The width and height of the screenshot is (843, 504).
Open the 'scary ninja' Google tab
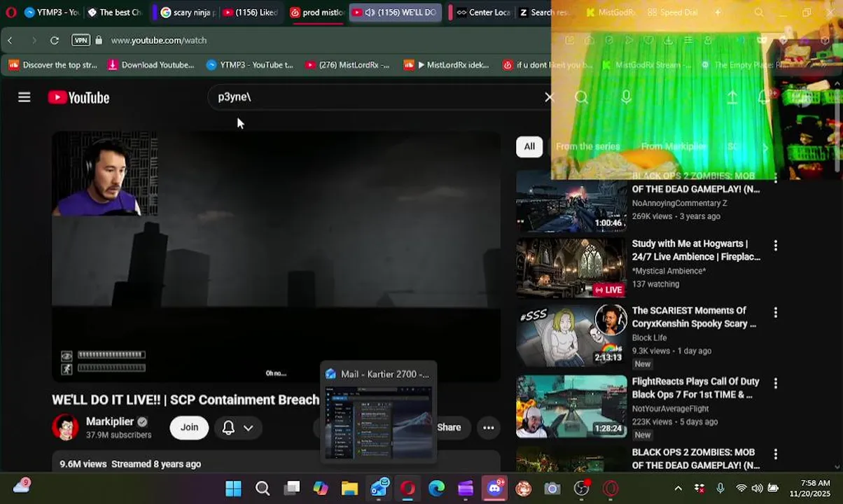pyautogui.click(x=187, y=12)
